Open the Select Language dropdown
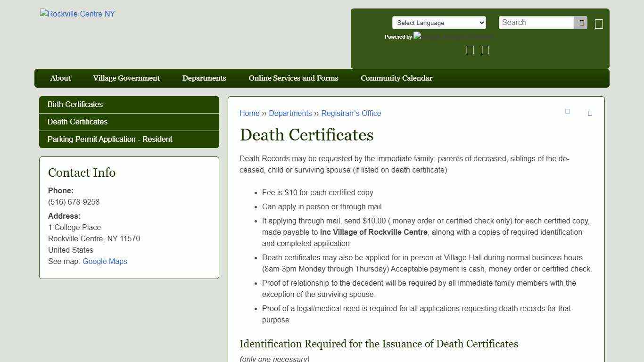The image size is (644, 362). (439, 23)
